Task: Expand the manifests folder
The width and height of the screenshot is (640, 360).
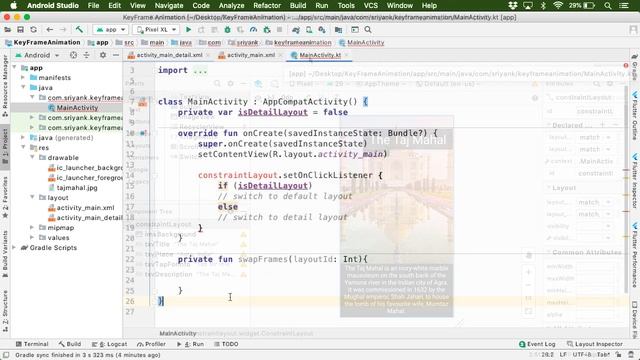Action: pos(24,77)
